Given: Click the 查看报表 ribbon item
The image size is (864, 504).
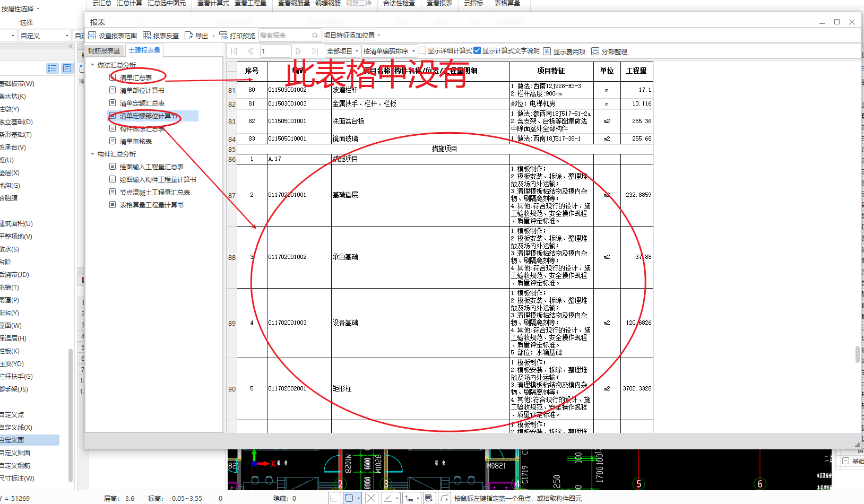Looking at the screenshot, I should (439, 3).
